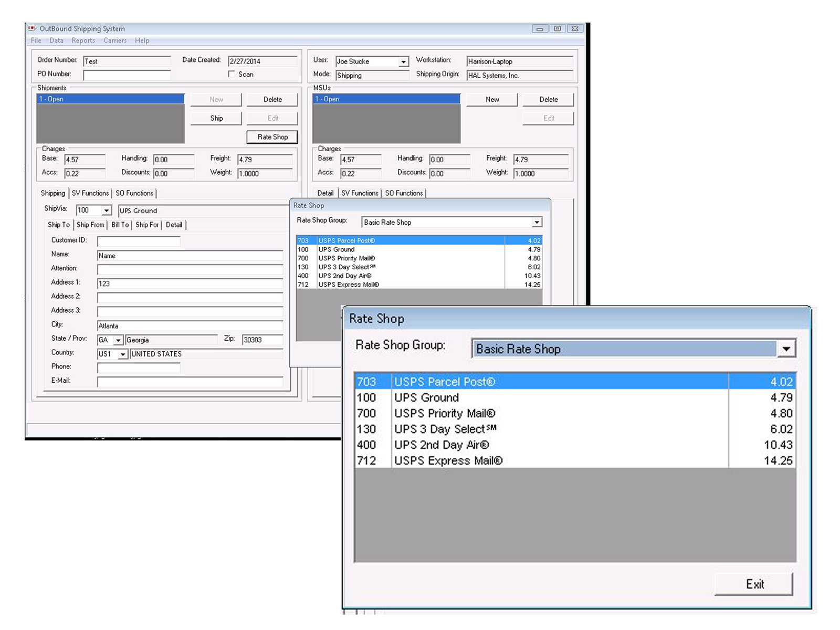
Task: Open the Data menu
Action: click(56, 40)
